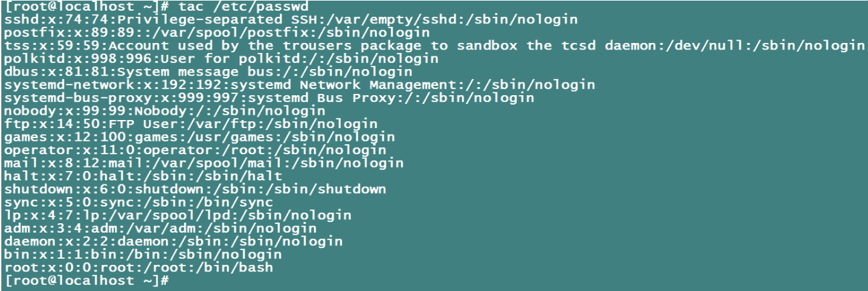The image size is (868, 291).
Task: Click the mail account line
Action: point(204,163)
